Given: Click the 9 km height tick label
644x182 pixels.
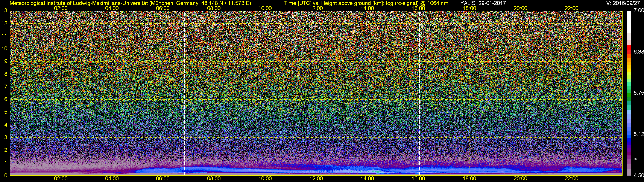Looking at the screenshot, I should (6, 62).
